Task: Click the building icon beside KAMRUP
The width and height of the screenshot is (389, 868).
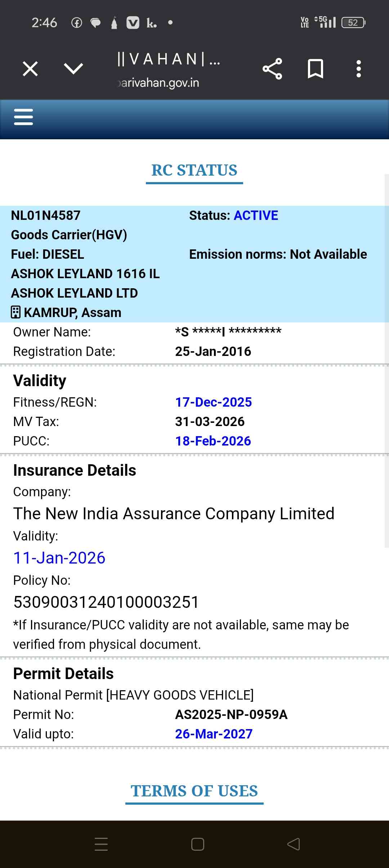Action: pyautogui.click(x=16, y=312)
